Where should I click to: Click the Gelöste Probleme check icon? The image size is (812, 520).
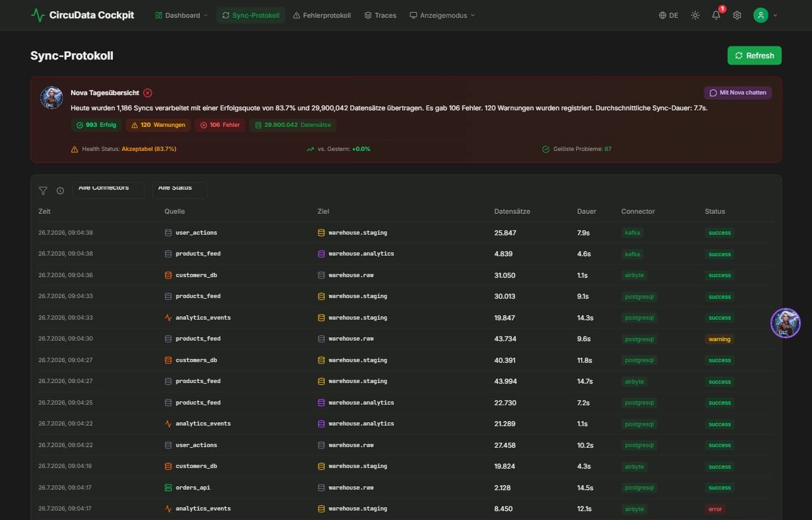pyautogui.click(x=546, y=149)
